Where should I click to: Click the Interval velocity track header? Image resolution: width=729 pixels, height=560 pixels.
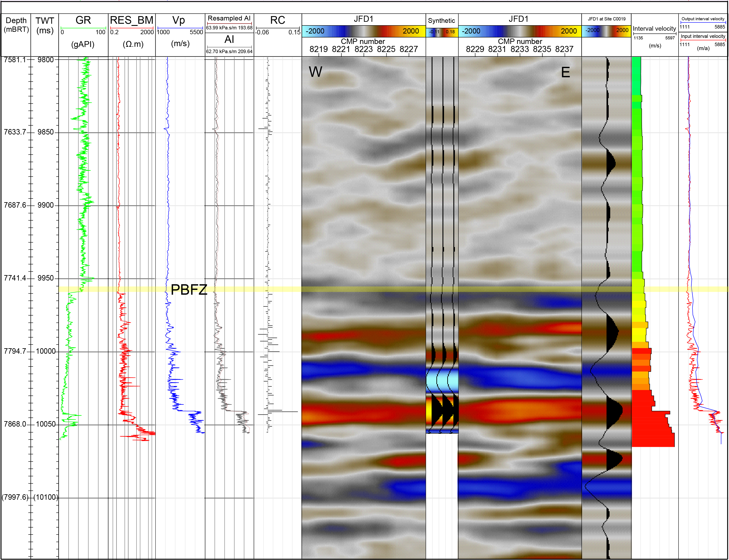[x=654, y=29]
